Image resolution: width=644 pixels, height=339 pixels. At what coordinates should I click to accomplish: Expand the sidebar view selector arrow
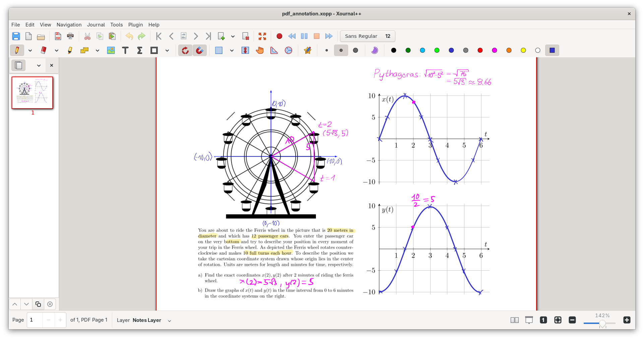[x=39, y=66]
